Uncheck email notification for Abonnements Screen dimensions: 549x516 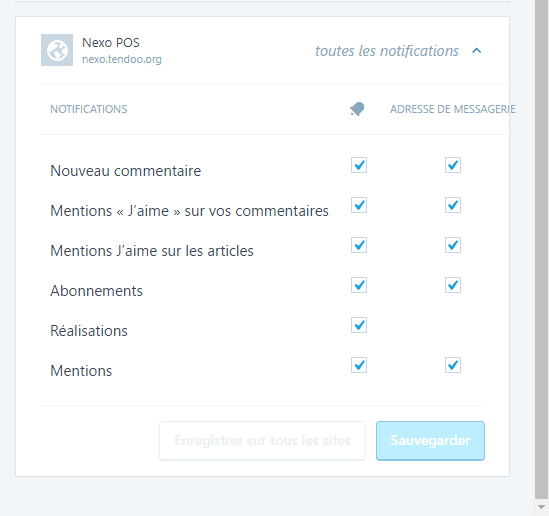453,285
